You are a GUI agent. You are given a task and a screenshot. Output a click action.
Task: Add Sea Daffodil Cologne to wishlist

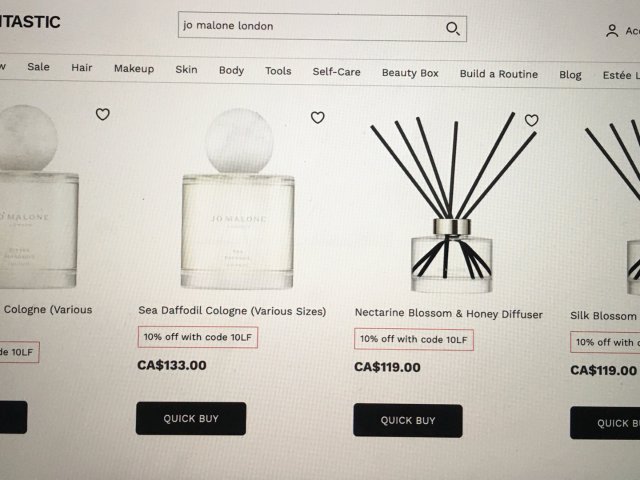pos(318,118)
